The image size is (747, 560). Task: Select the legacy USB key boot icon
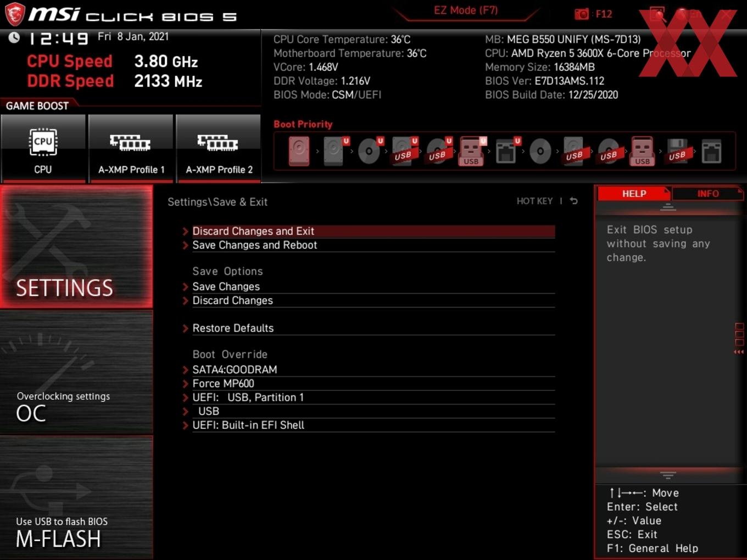coord(643,151)
